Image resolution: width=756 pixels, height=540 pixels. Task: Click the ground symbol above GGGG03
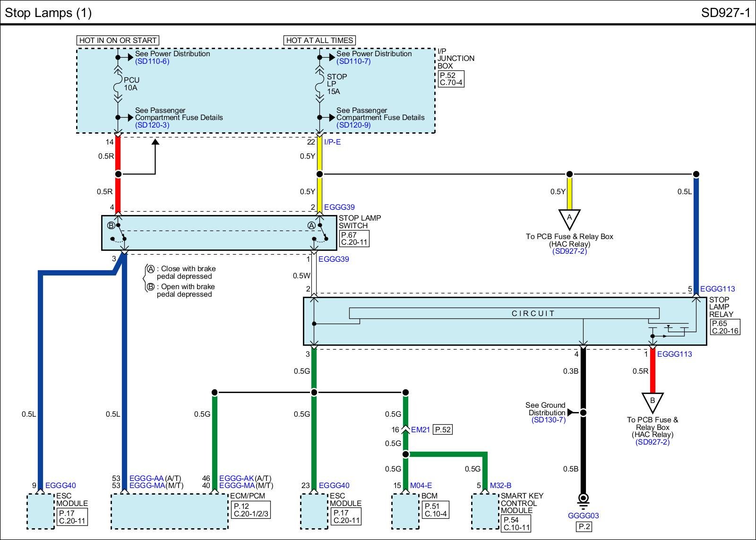pyautogui.click(x=583, y=499)
